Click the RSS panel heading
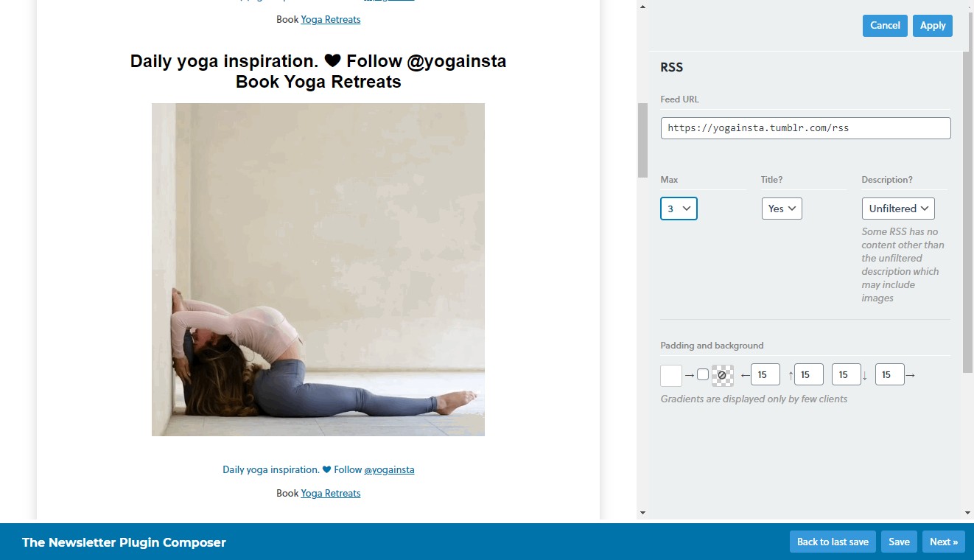974x560 pixels. pos(672,67)
